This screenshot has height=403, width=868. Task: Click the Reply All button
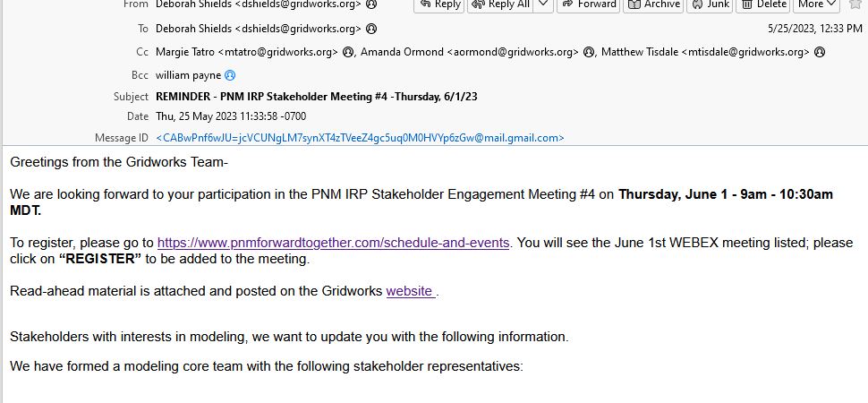(501, 4)
